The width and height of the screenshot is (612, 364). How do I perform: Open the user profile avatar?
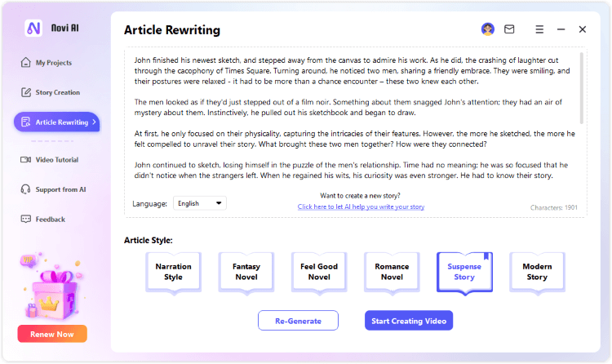(487, 29)
